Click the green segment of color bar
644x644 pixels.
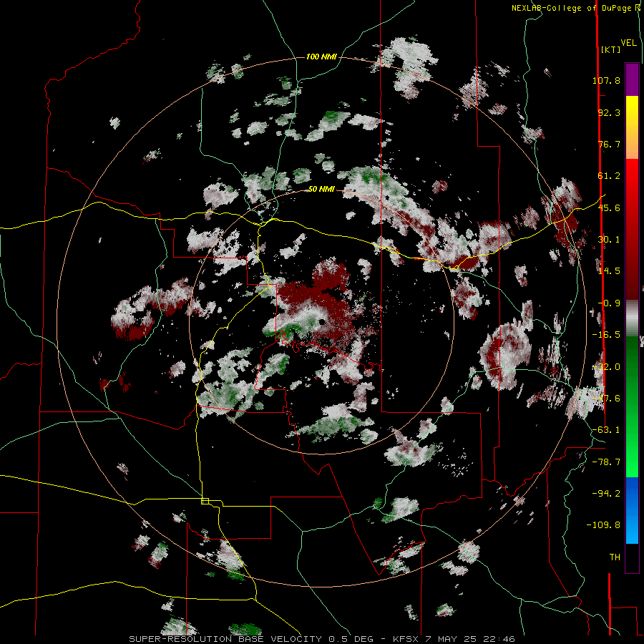(x=632, y=406)
